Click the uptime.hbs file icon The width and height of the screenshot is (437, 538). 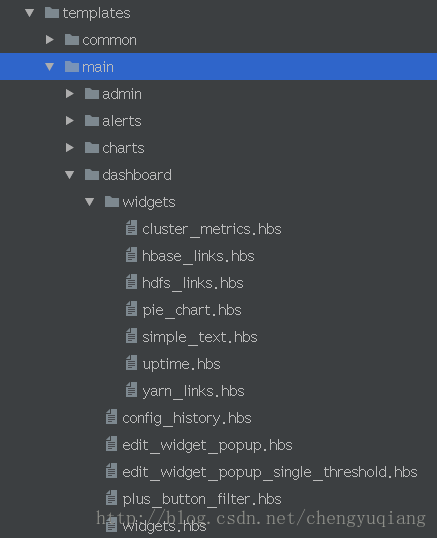pos(131,363)
